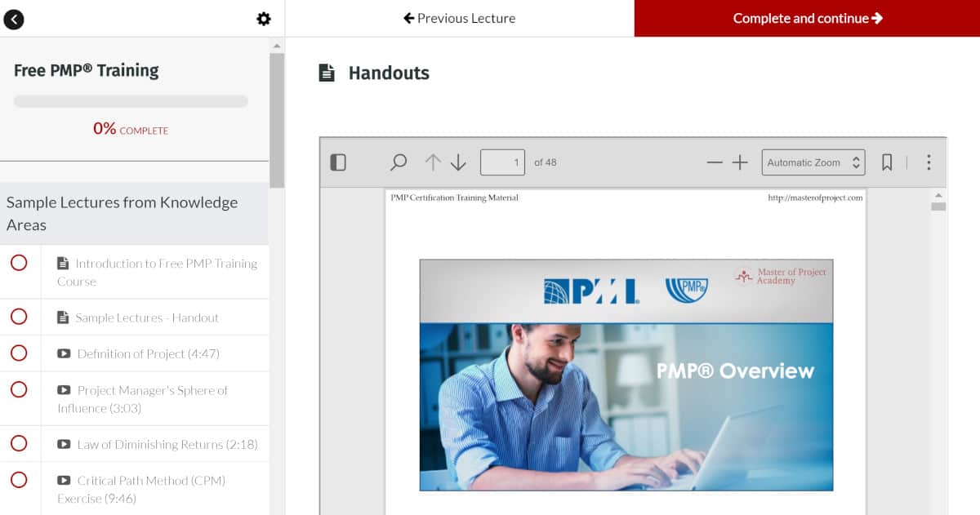Image resolution: width=980 pixels, height=515 pixels.
Task: Click the Handouts document icon
Action: (x=327, y=73)
